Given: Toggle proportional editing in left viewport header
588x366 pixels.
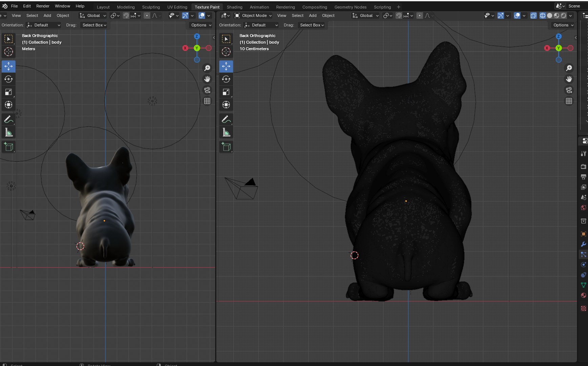Looking at the screenshot, I should (147, 16).
